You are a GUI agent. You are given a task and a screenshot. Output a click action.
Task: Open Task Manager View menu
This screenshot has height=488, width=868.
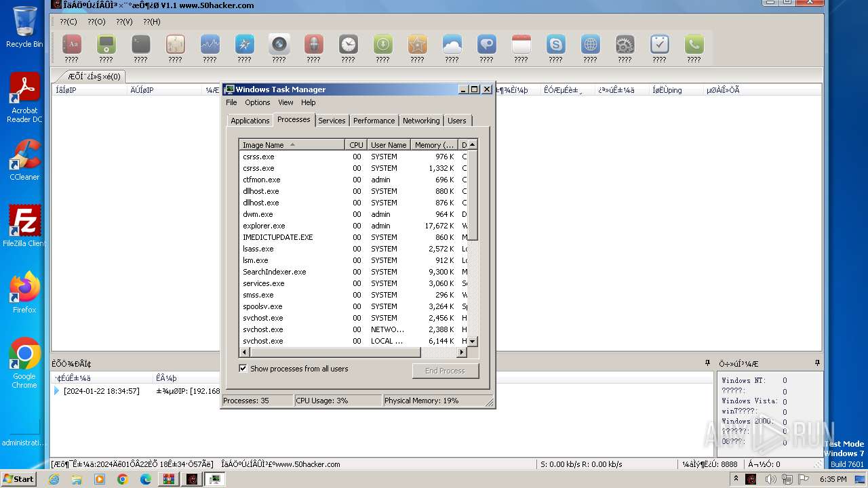click(x=285, y=102)
